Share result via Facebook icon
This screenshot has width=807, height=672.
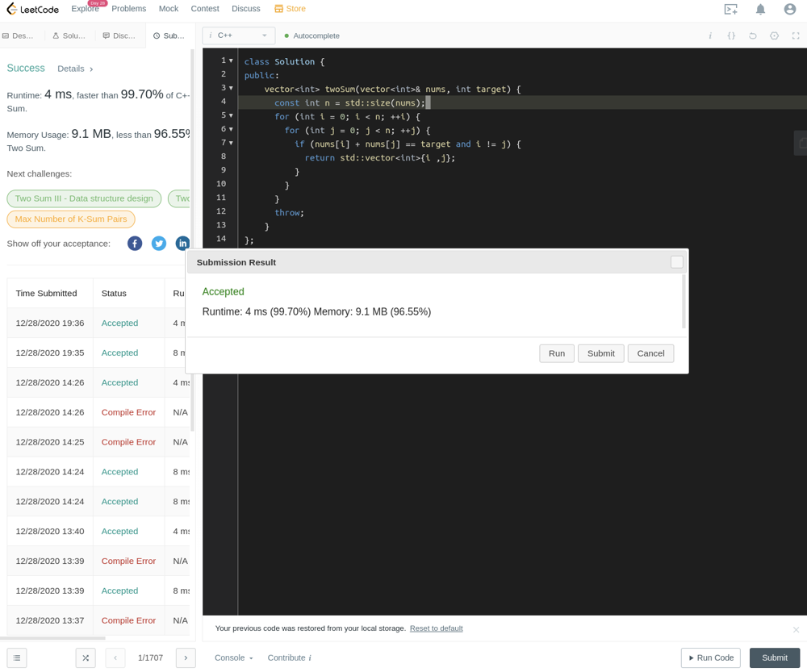[135, 244]
